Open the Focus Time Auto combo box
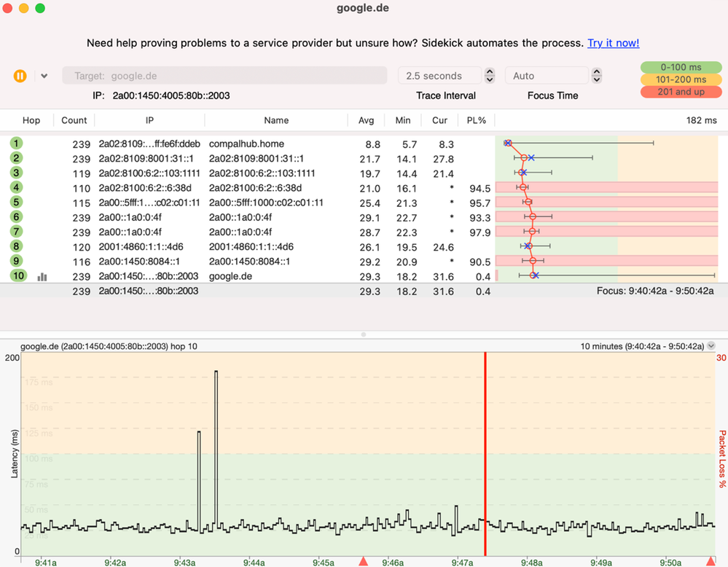The width and height of the screenshot is (728, 567). tap(547, 76)
